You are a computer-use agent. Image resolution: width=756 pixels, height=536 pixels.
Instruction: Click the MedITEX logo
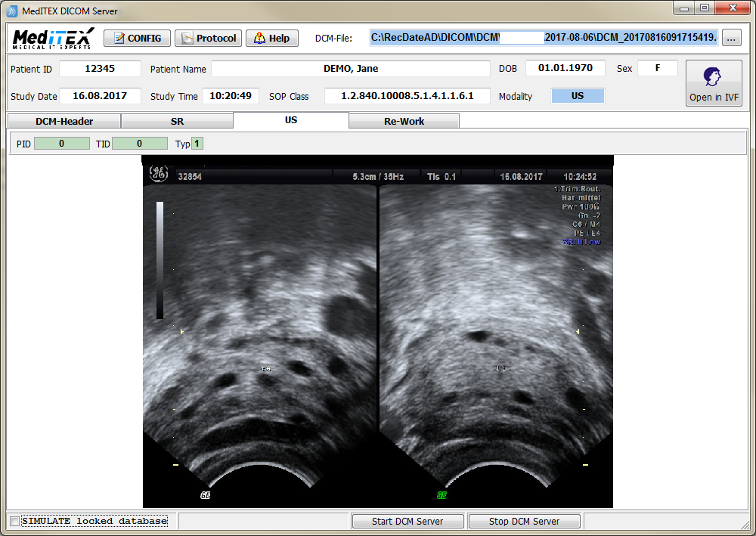(x=53, y=39)
